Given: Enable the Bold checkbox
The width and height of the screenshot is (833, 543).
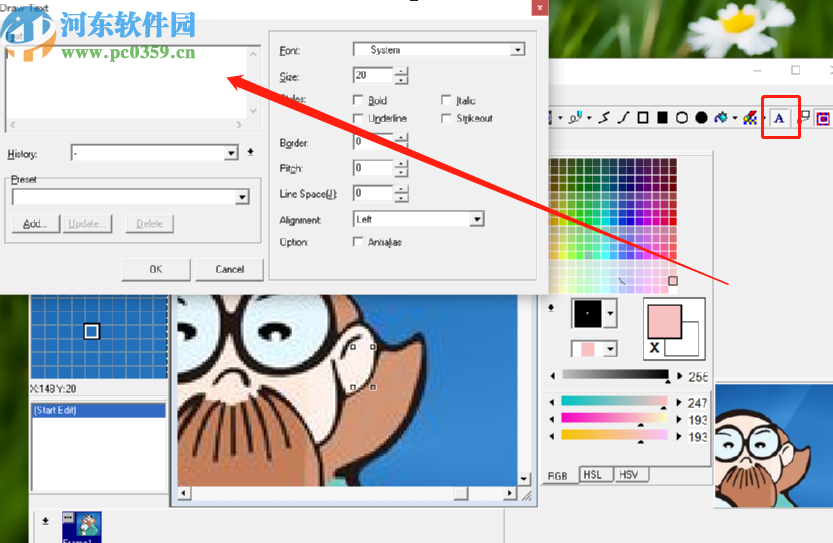Looking at the screenshot, I should tap(358, 100).
